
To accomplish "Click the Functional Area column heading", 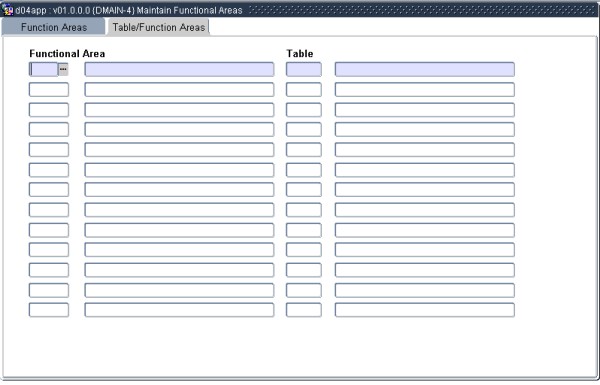I will point(67,54).
